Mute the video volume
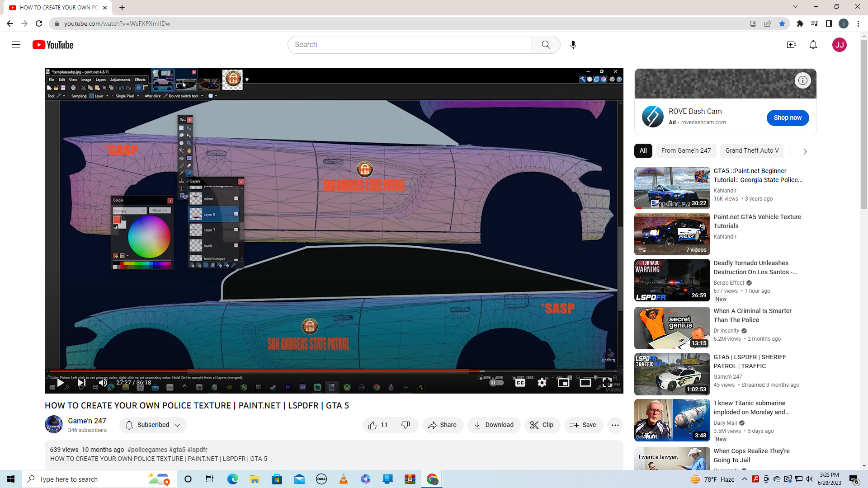Image resolution: width=868 pixels, height=488 pixels. (x=103, y=383)
